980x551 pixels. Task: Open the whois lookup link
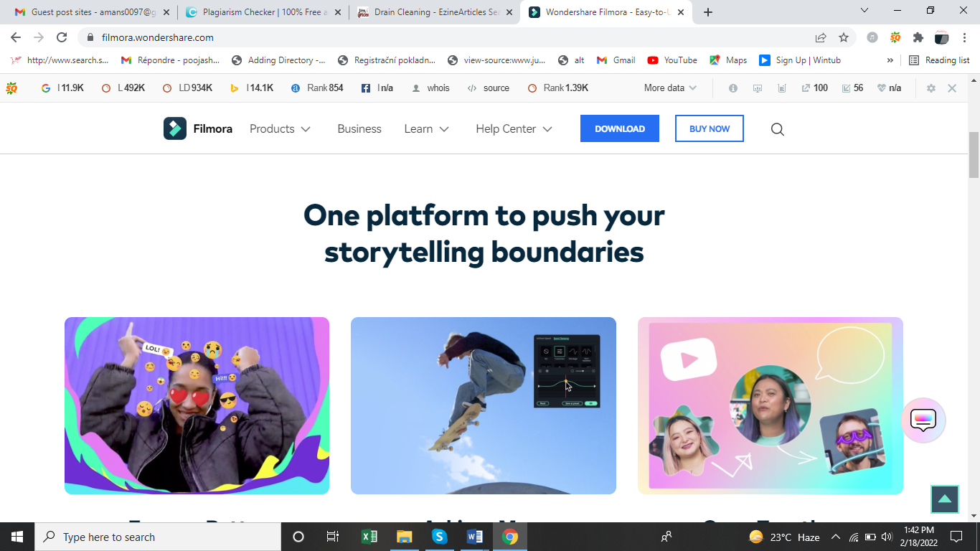click(x=430, y=88)
